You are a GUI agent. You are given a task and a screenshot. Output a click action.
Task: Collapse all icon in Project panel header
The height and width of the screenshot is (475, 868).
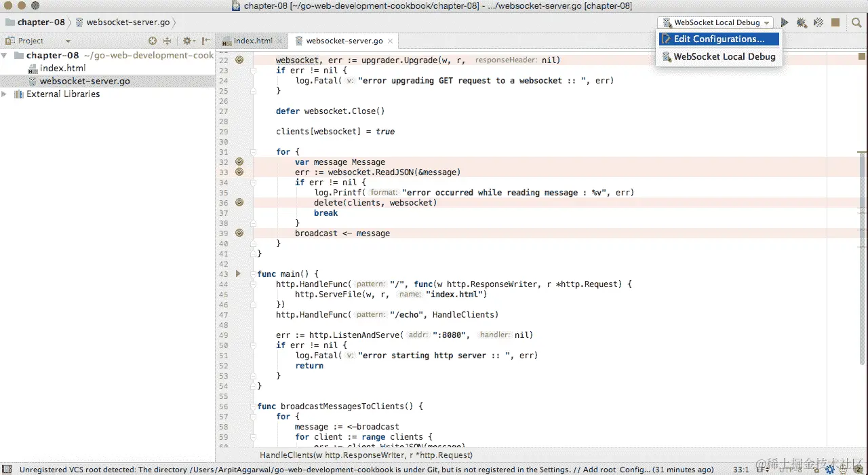(x=167, y=41)
